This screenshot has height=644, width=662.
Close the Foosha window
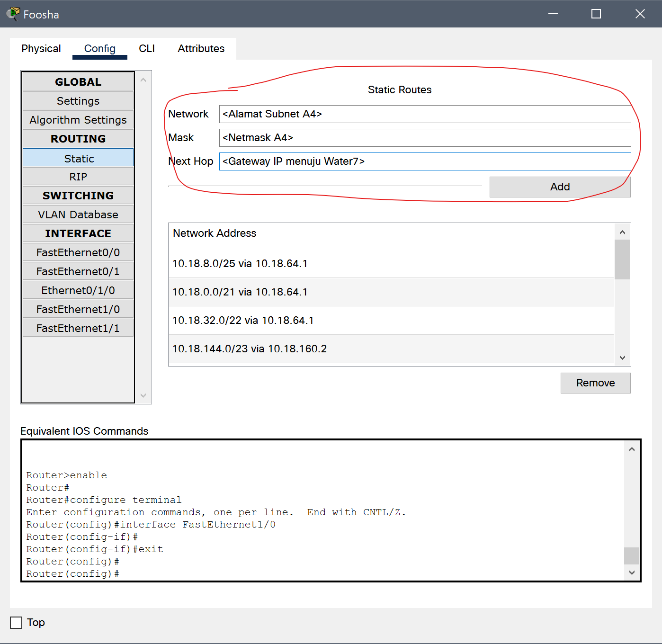coord(640,14)
